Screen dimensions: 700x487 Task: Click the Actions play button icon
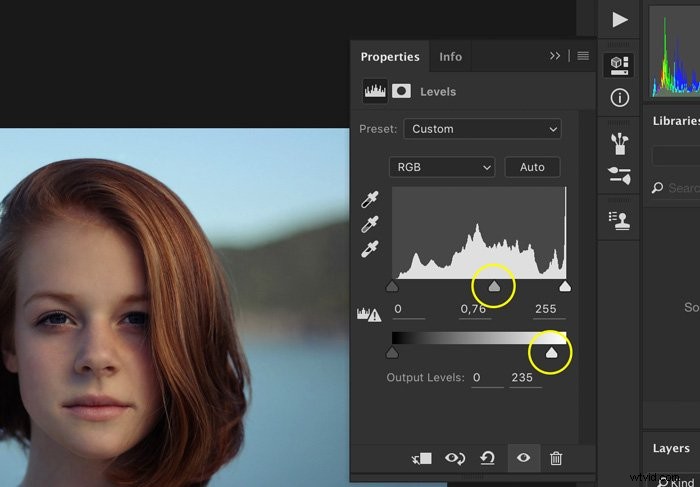point(619,20)
